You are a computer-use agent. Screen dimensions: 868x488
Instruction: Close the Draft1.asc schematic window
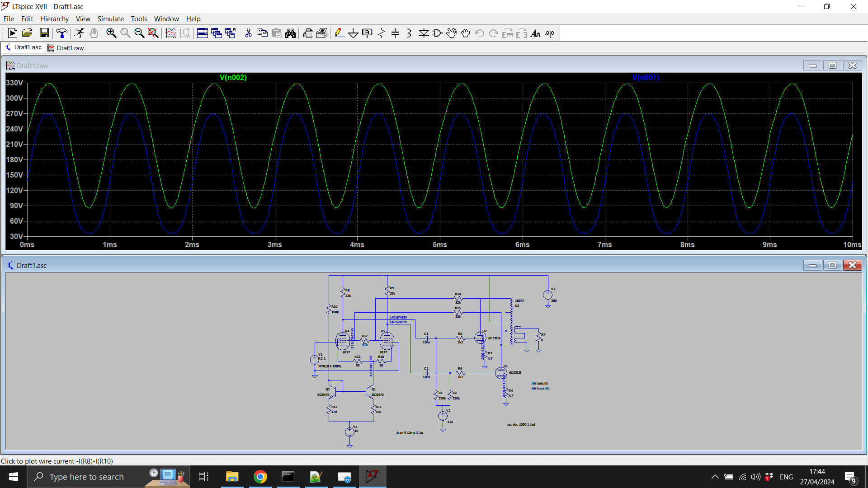pyautogui.click(x=852, y=265)
